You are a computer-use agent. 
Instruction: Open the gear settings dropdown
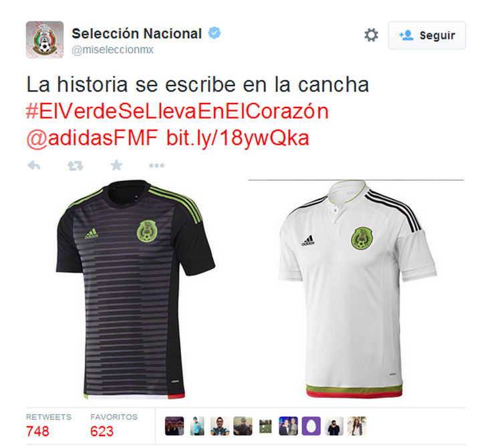tap(371, 35)
